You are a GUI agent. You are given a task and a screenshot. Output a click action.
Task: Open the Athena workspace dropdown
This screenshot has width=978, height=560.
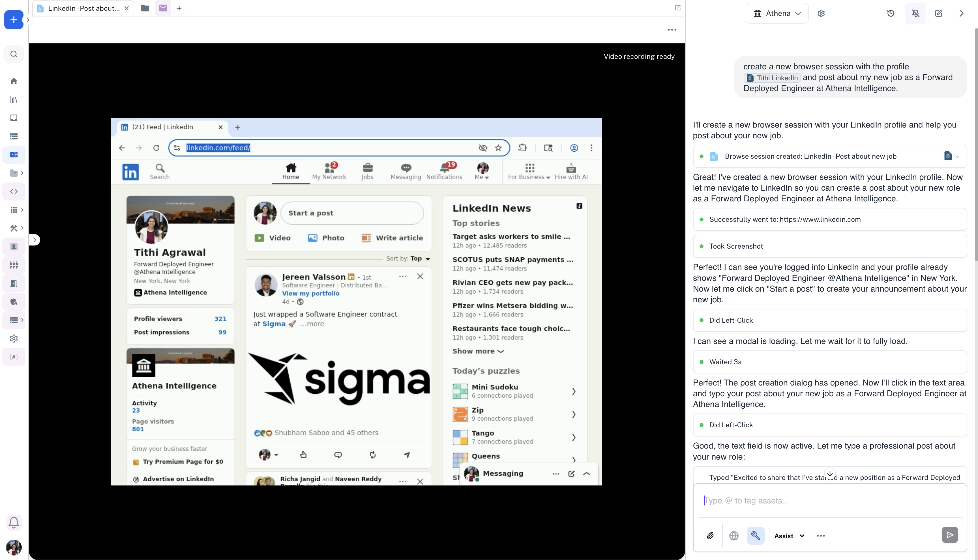pyautogui.click(x=777, y=14)
